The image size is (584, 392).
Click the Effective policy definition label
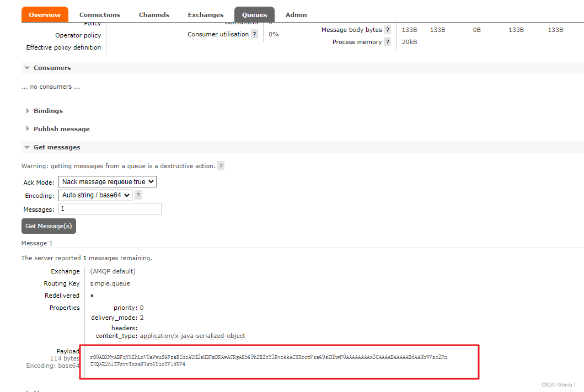pyautogui.click(x=63, y=47)
